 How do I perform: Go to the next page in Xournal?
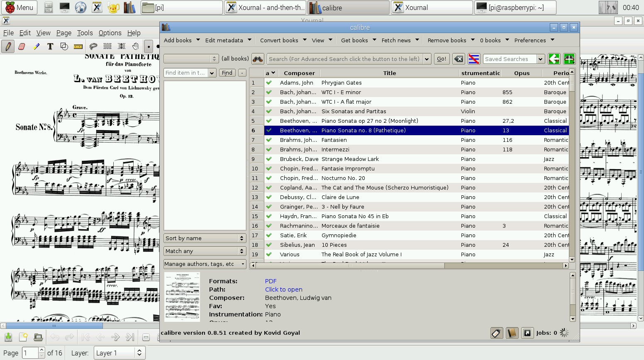click(x=115, y=337)
